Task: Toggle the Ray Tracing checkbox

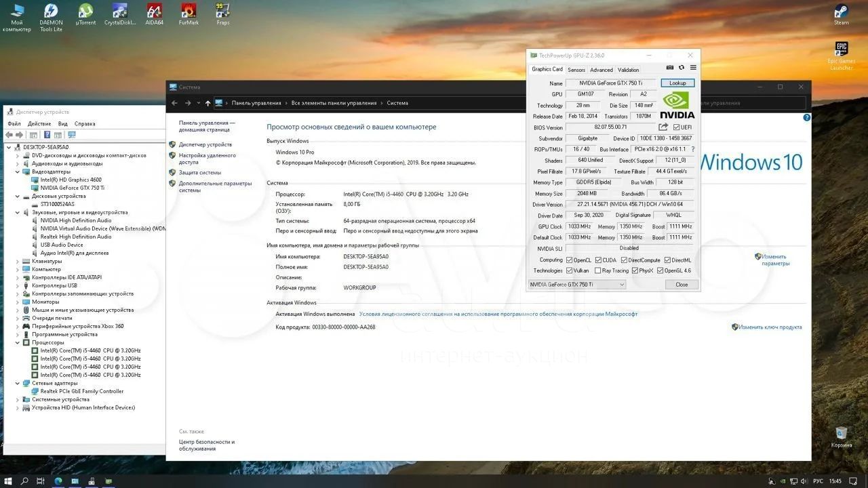Action: point(597,270)
